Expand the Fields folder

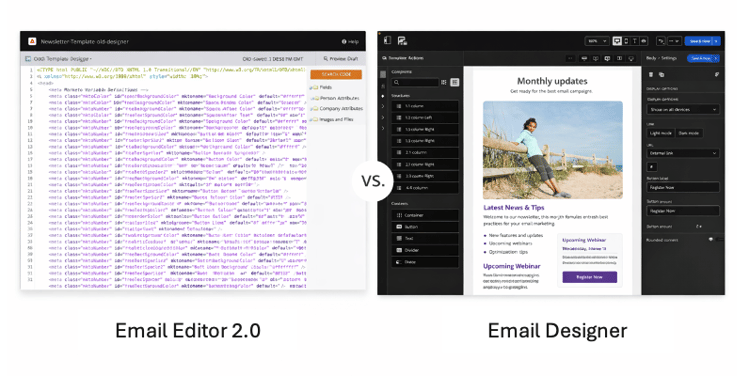tap(321, 87)
